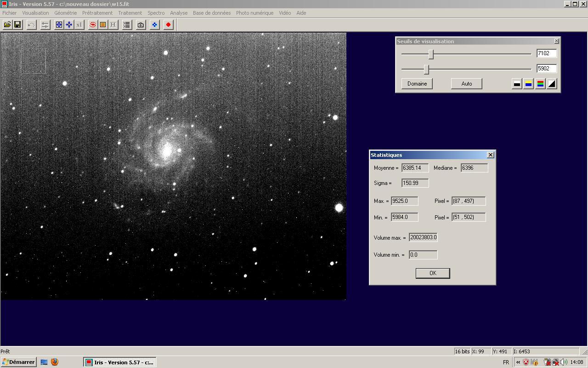This screenshot has width=588, height=368.
Task: Click the Domaine button
Action: tap(417, 84)
